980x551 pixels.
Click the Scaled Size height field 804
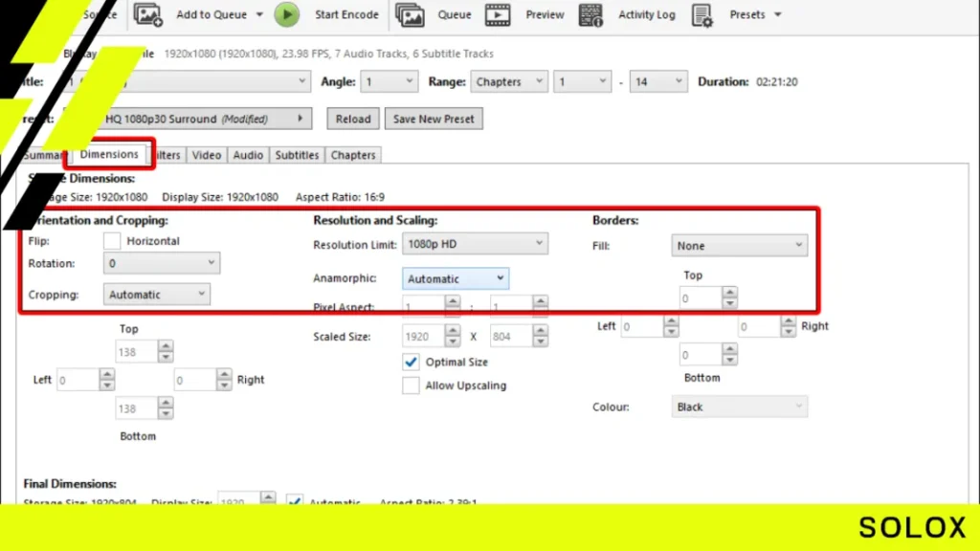click(x=511, y=337)
